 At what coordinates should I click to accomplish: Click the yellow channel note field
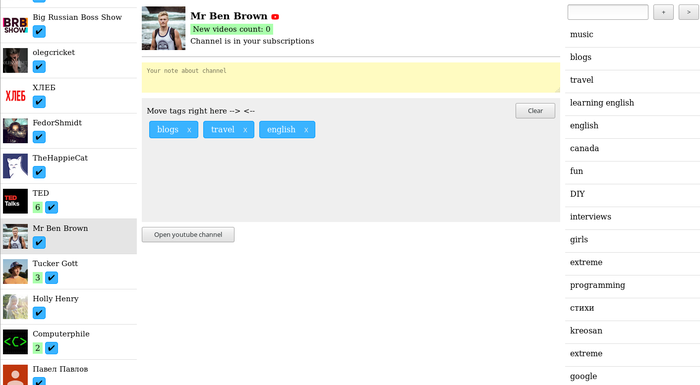(x=351, y=78)
